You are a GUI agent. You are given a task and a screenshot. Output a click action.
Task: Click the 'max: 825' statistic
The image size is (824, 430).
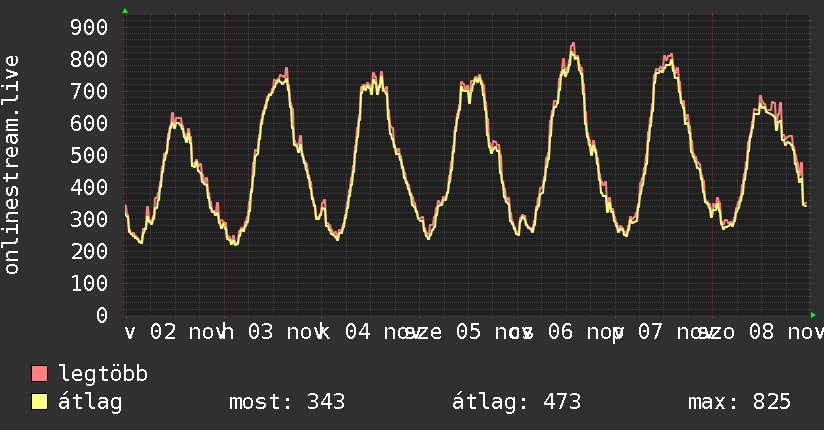tap(739, 402)
